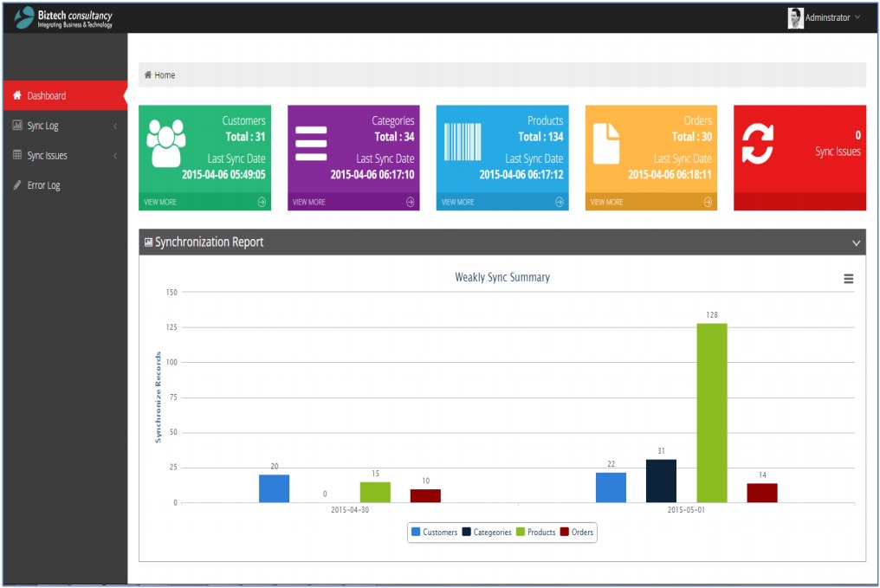
Task: Open Error Log in the sidebar
Action: point(65,185)
